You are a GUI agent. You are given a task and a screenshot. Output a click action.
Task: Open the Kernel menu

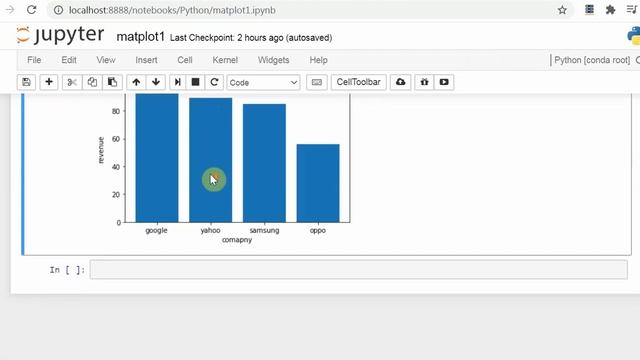tap(225, 60)
